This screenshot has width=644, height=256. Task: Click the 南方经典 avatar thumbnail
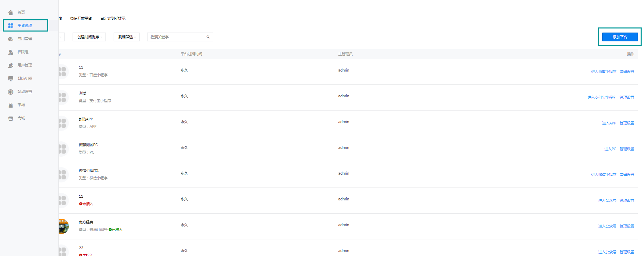click(63, 226)
